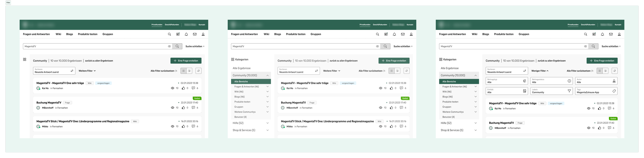Expand 'Weitere Filter' in first screen
The height and width of the screenshot is (158, 644).
[87, 71]
